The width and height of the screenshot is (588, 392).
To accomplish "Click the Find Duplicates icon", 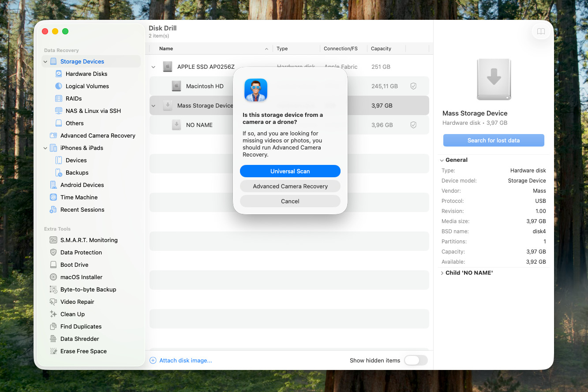I will click(53, 326).
